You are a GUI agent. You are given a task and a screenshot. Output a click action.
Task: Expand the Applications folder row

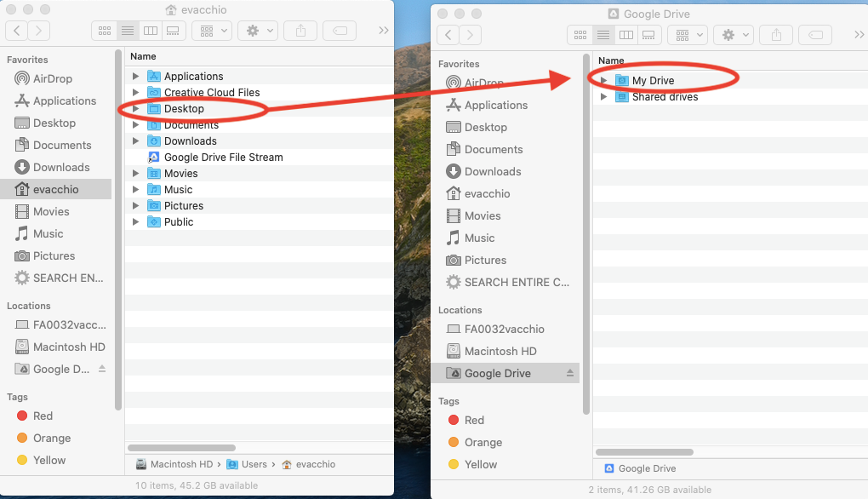[x=135, y=76]
